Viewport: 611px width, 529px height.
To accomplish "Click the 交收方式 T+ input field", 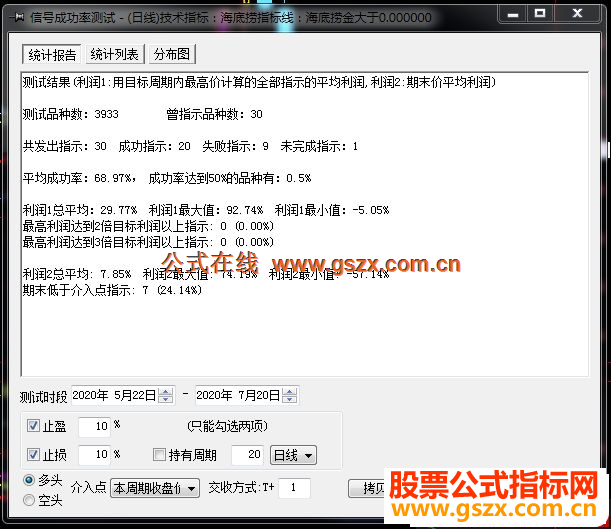I will [294, 488].
